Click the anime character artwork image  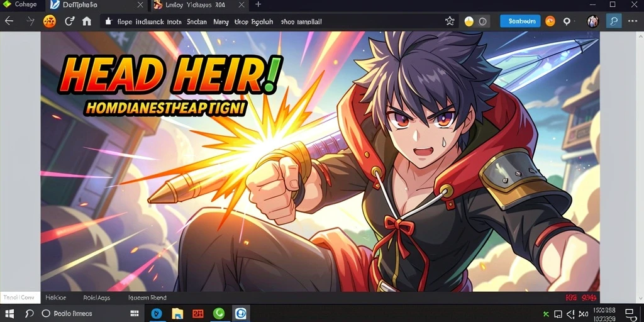[x=320, y=162]
